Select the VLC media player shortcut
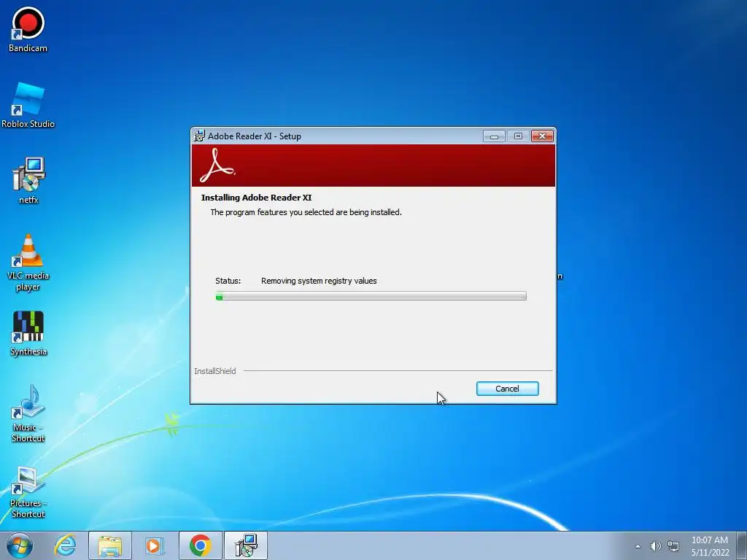 (28, 262)
